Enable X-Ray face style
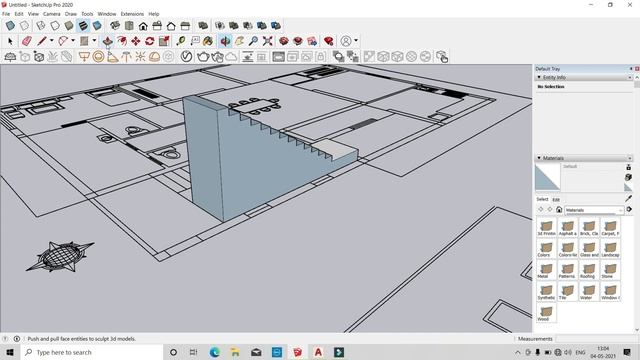640x360 pixels. click(10, 26)
